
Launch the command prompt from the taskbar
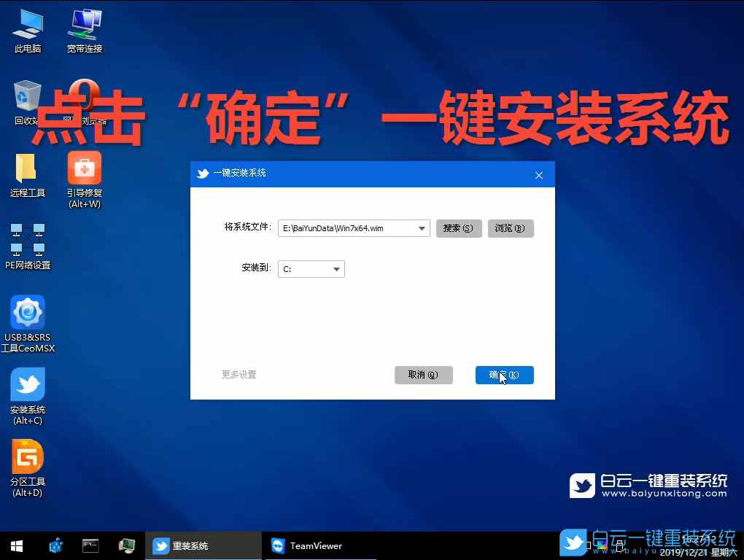90,545
